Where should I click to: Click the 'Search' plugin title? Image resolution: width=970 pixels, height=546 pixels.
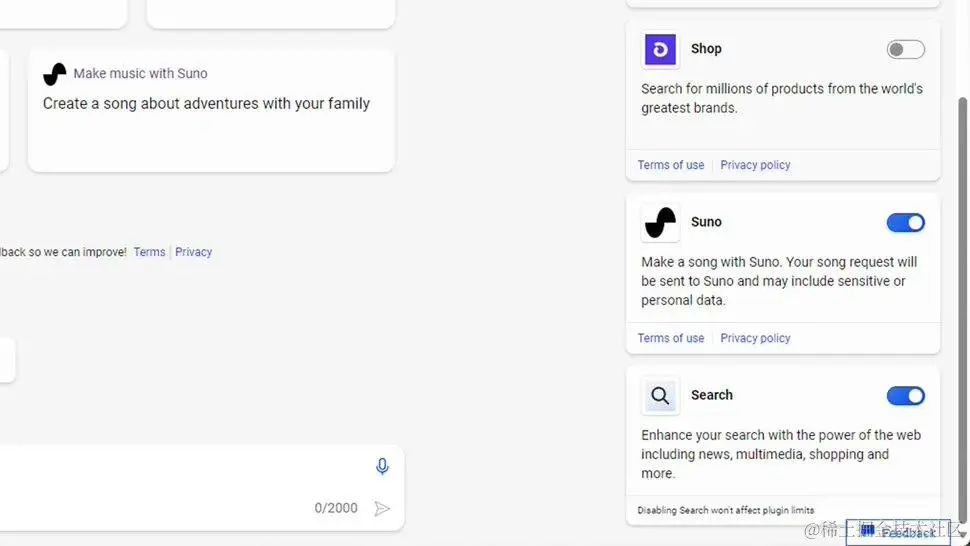click(711, 395)
